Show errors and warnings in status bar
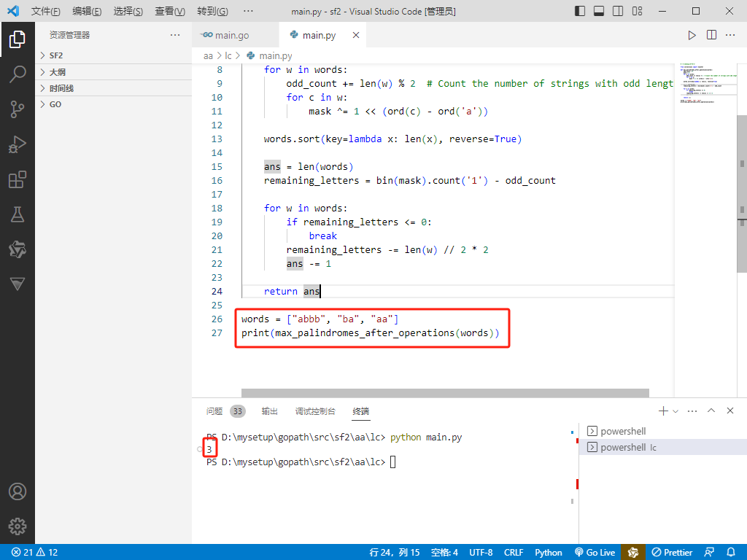 [34, 553]
